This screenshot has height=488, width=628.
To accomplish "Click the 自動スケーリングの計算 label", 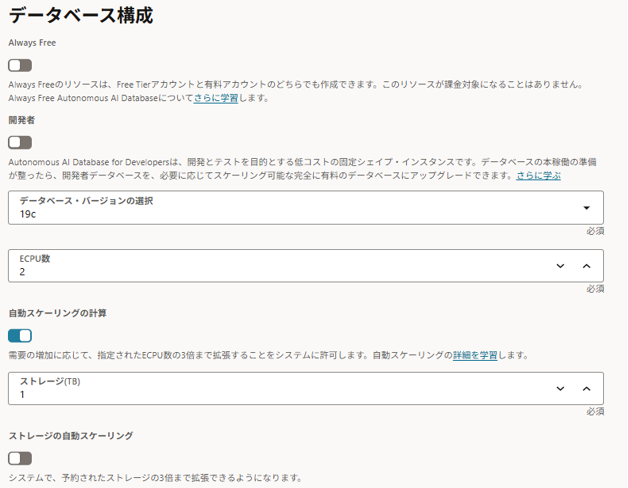I will (57, 313).
